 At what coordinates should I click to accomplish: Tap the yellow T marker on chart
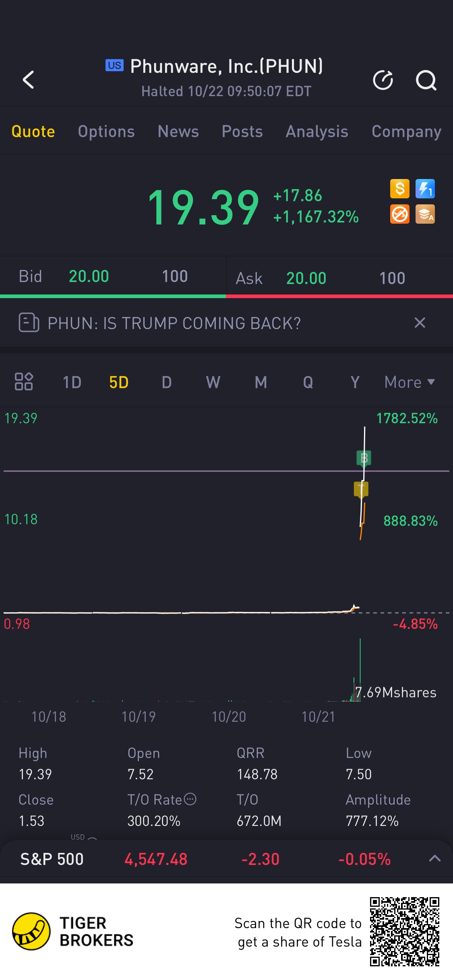[361, 490]
